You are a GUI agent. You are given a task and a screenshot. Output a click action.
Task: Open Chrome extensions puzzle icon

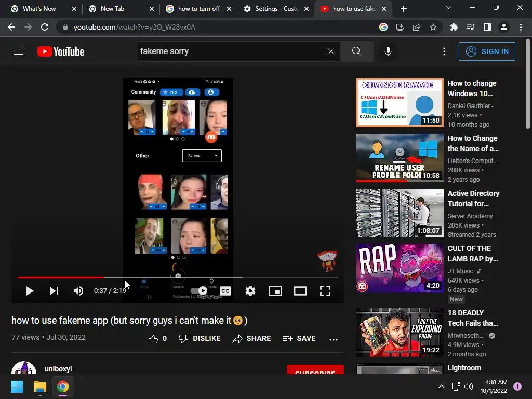coord(454,27)
